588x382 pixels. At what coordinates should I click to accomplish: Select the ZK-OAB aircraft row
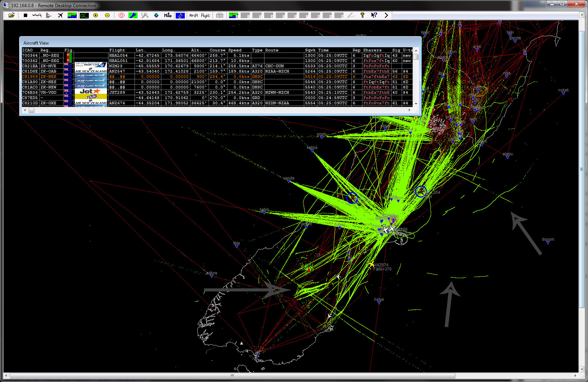point(48,71)
